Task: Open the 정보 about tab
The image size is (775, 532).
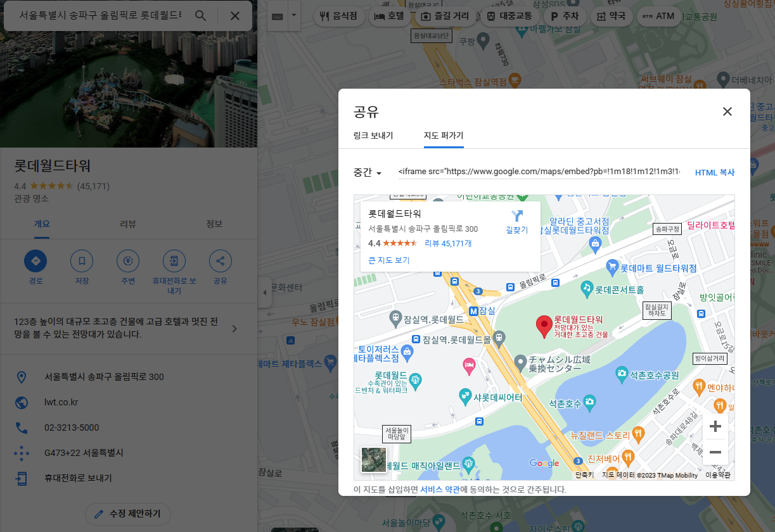Action: pos(214,224)
